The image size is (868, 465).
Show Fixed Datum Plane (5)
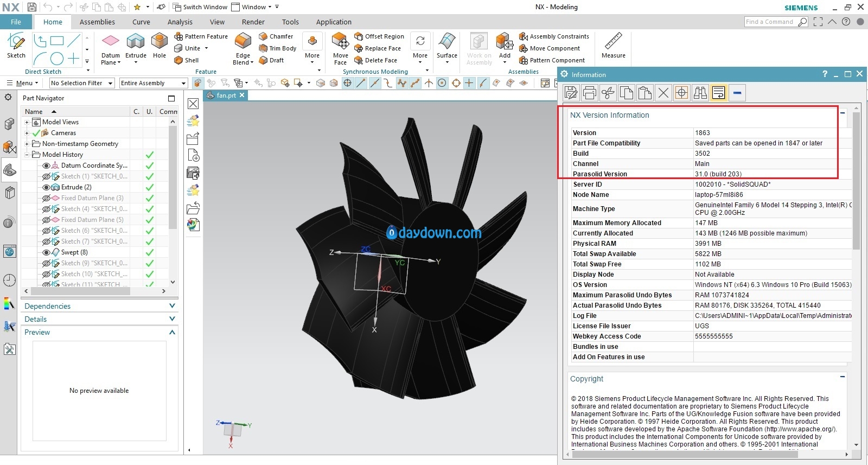tap(47, 220)
